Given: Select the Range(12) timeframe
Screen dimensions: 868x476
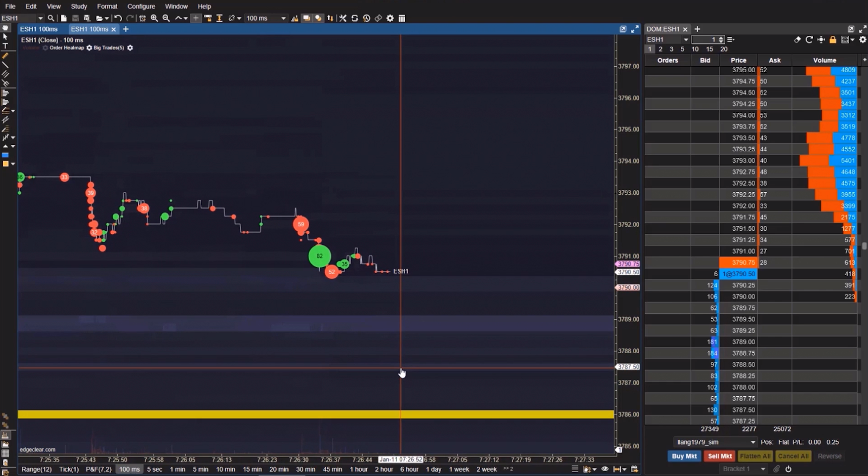Looking at the screenshot, I should 36,469.
